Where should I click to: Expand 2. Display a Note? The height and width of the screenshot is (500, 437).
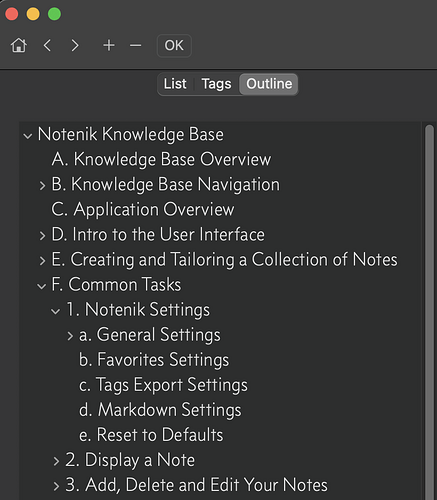(x=56, y=461)
